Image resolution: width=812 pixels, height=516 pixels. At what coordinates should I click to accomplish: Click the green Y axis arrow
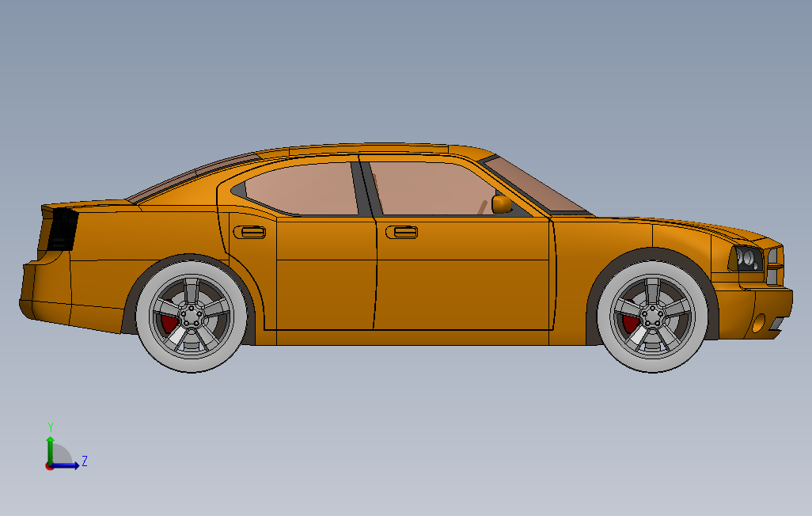click(50, 450)
